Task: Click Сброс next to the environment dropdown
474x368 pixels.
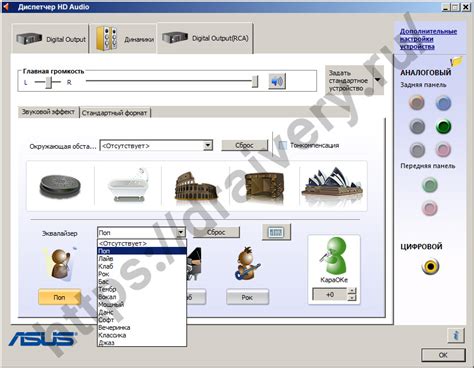Action: pos(244,145)
